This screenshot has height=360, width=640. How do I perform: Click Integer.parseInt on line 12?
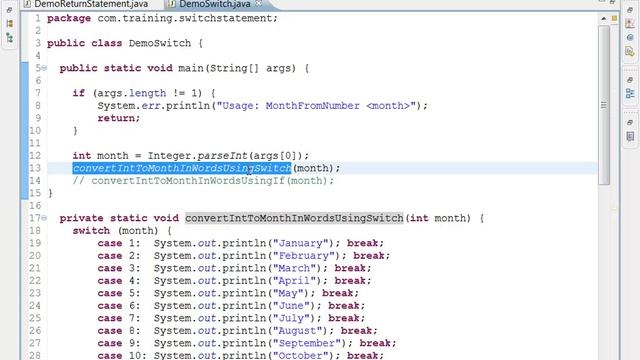pyautogui.click(x=198, y=156)
